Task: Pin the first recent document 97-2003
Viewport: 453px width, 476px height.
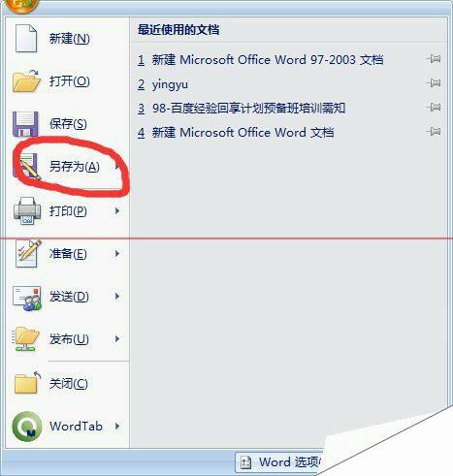Action: pyautogui.click(x=434, y=59)
